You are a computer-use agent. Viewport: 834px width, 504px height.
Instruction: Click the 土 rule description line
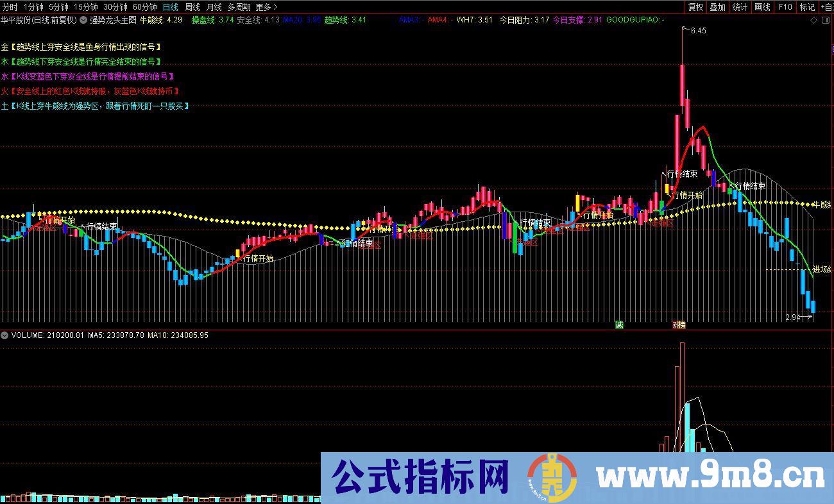[x=96, y=106]
